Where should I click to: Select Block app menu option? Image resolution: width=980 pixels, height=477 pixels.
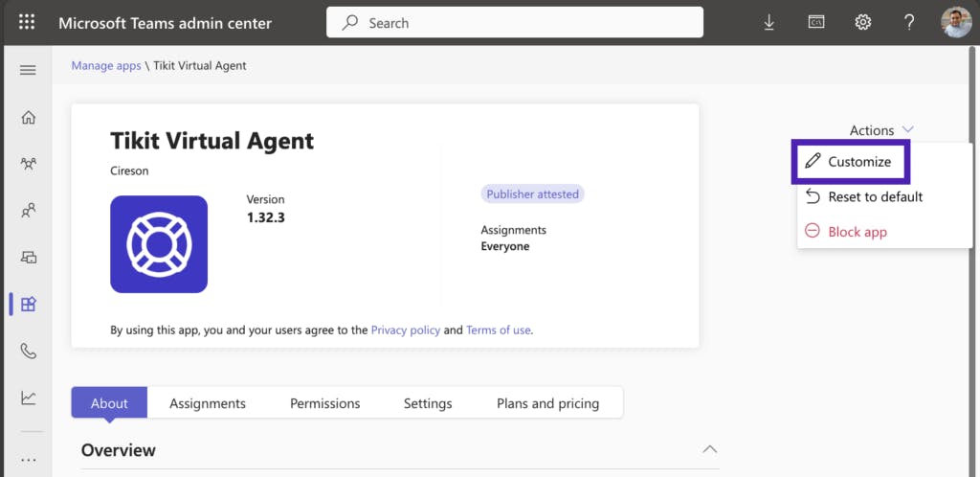point(857,232)
